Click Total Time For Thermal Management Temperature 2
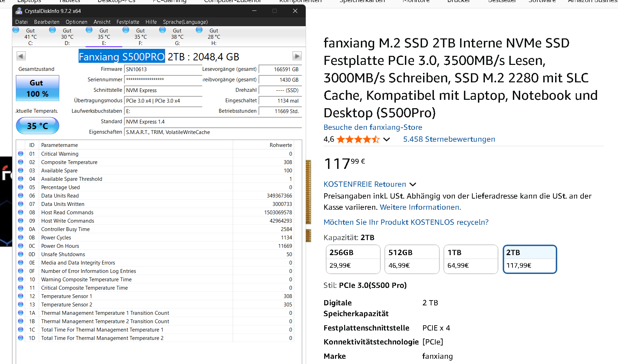The image size is (618, 364). point(155,338)
